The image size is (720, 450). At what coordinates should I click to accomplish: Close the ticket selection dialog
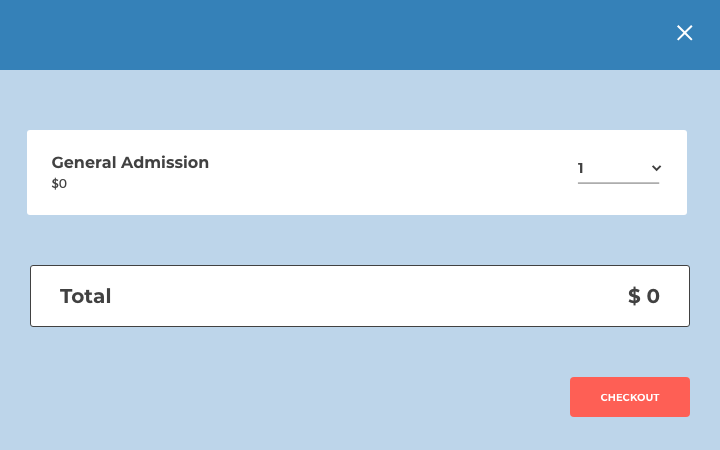pos(684,33)
